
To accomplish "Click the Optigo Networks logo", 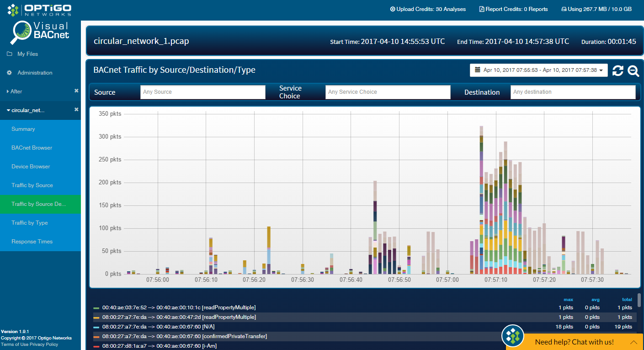I will tap(39, 10).
